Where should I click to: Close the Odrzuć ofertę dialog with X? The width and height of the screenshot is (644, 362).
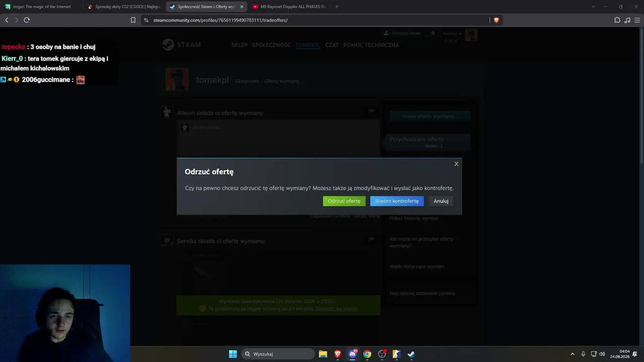point(456,164)
